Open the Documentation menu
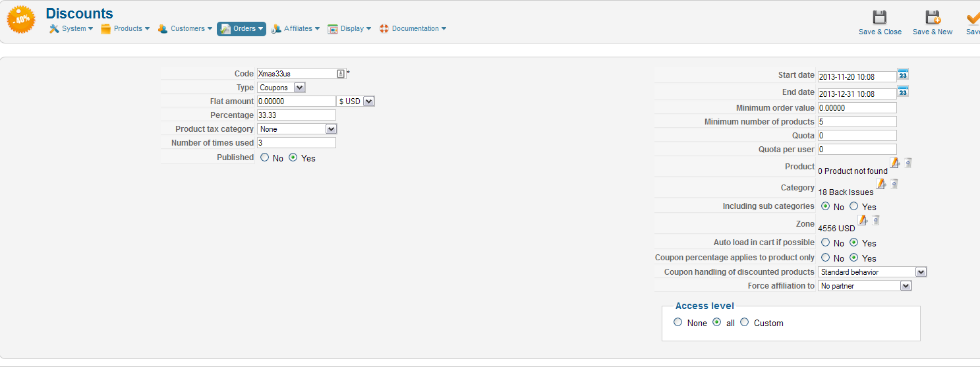Image resolution: width=980 pixels, height=367 pixels. tap(413, 28)
